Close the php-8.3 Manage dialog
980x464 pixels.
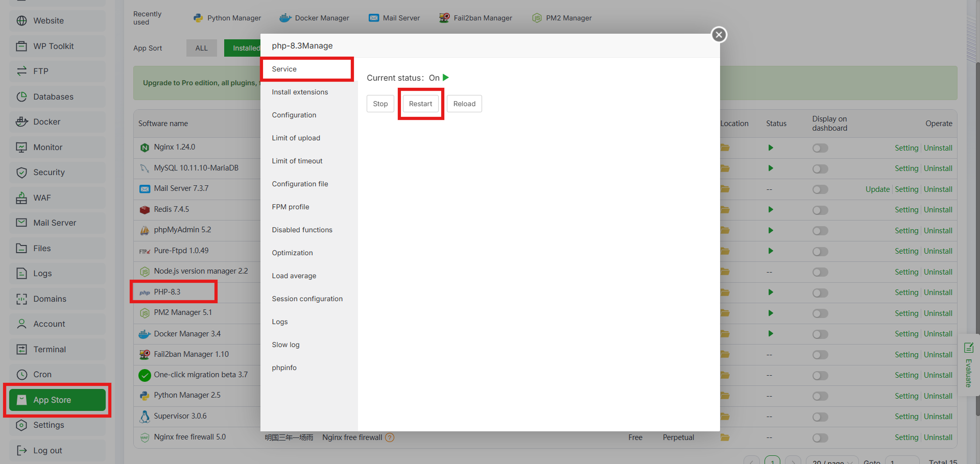click(719, 35)
